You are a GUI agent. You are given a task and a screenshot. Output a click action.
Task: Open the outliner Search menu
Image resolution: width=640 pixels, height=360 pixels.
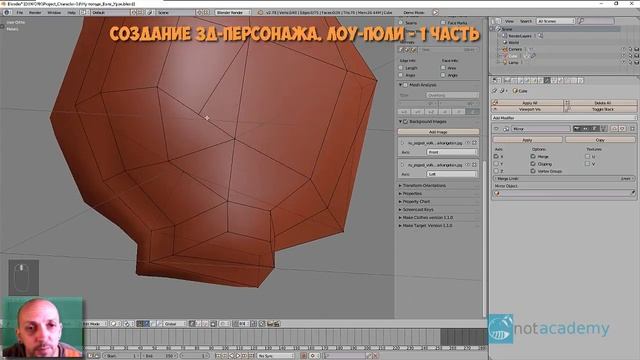pyautogui.click(x=526, y=21)
